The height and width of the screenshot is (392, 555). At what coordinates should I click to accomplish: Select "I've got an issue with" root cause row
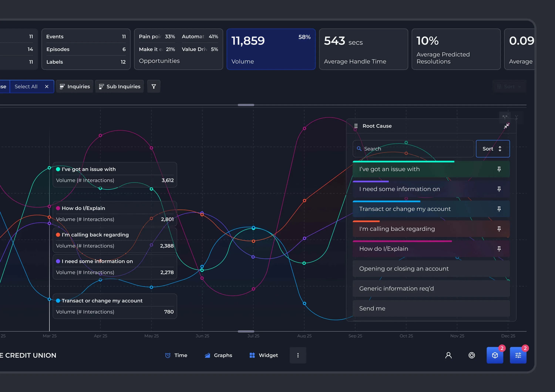[431, 169]
